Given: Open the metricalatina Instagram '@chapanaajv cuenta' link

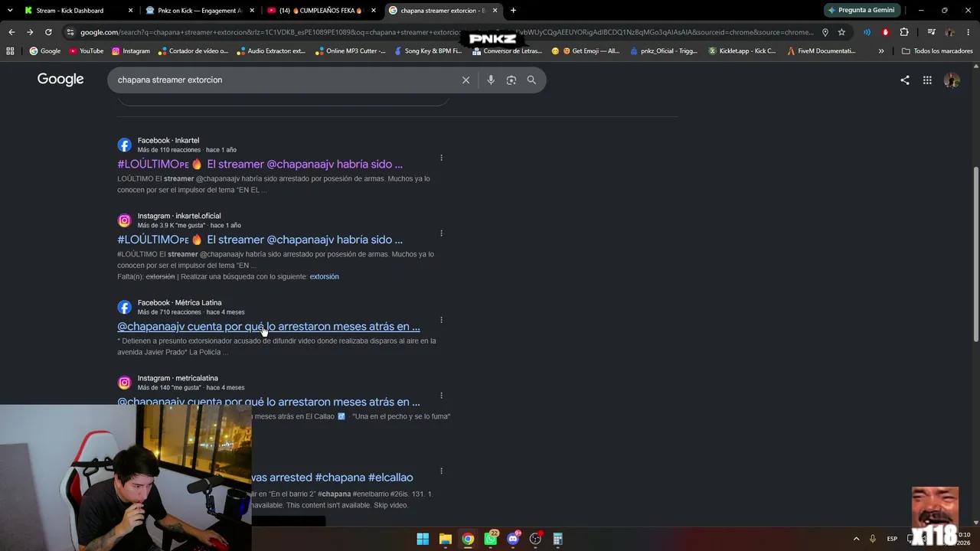Looking at the screenshot, I should pyautogui.click(x=269, y=402).
